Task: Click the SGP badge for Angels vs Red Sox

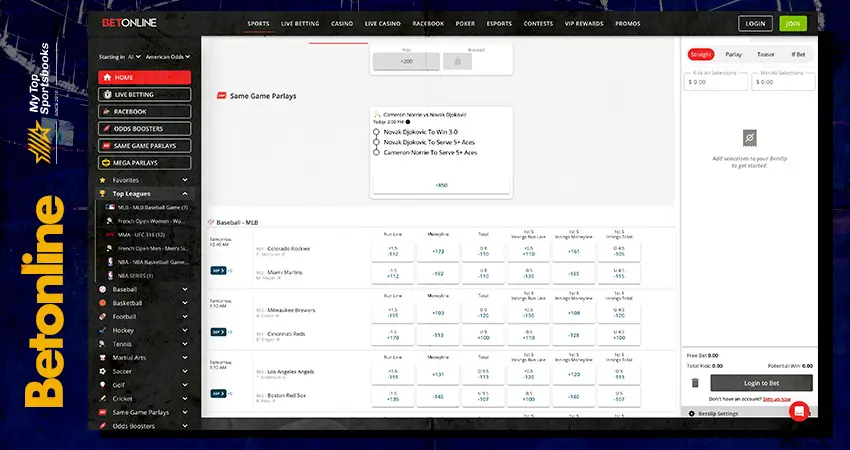Action: point(218,394)
